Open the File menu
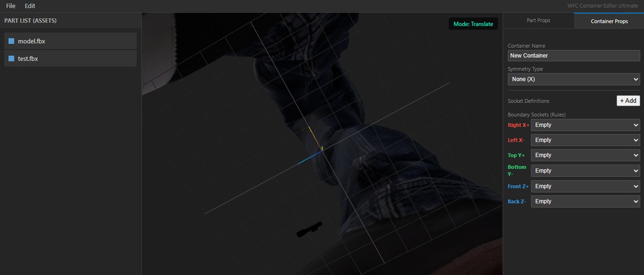 (11, 6)
